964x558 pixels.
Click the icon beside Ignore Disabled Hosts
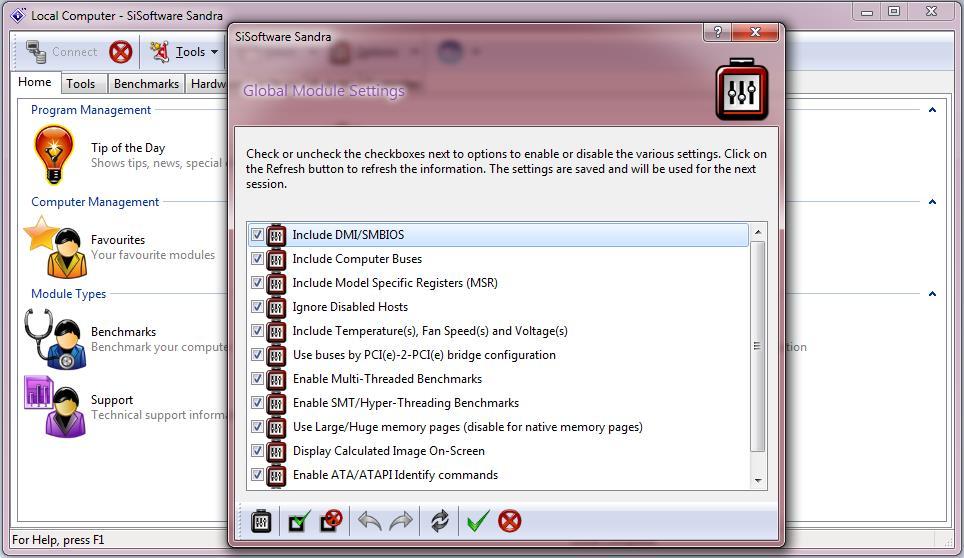(x=276, y=307)
